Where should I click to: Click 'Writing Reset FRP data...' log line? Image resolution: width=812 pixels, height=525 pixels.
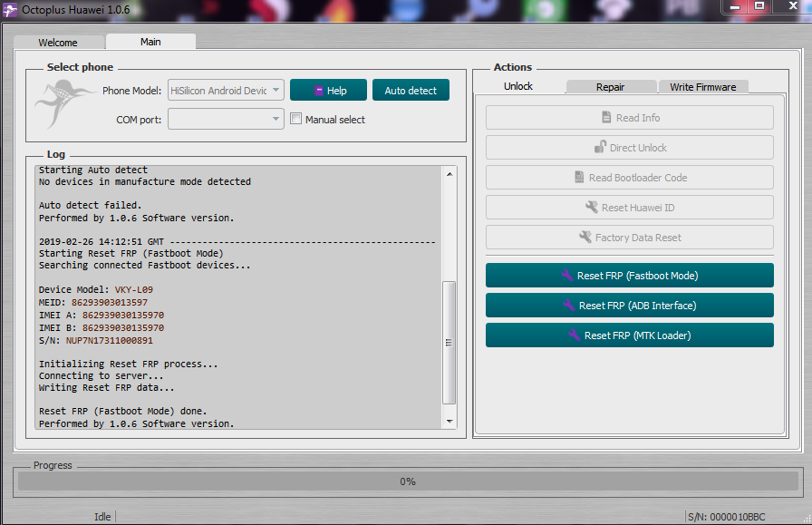coord(106,388)
